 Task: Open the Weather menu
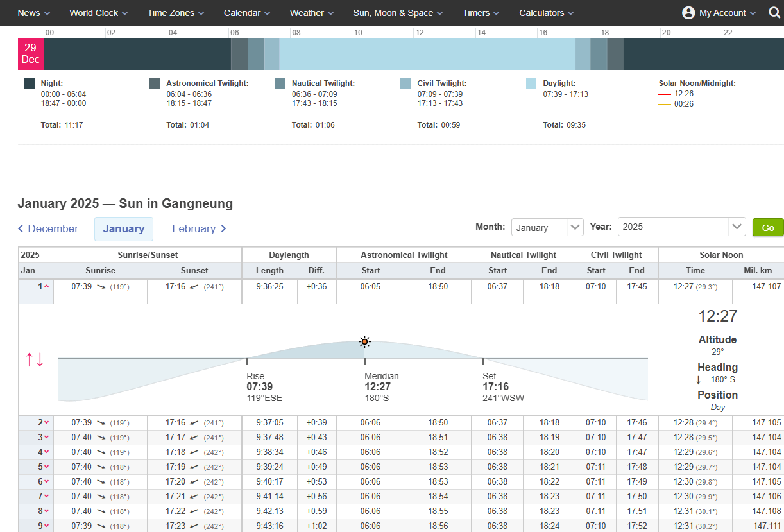[312, 13]
